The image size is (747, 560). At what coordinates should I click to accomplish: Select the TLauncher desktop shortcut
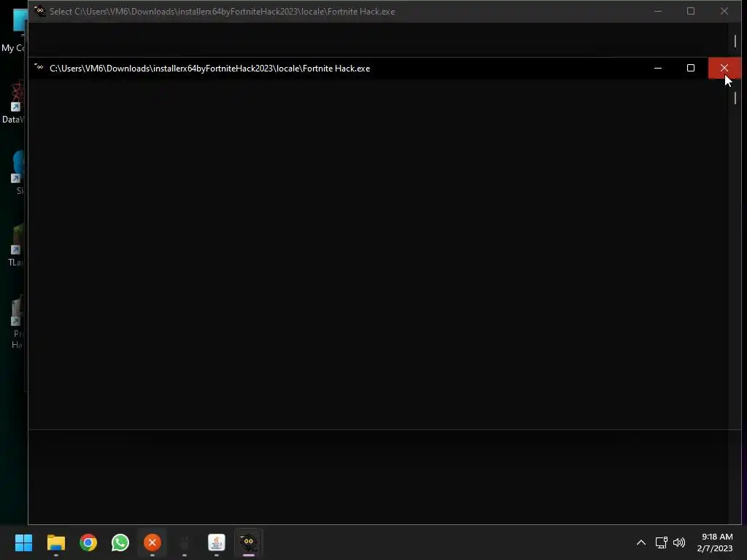(15, 246)
